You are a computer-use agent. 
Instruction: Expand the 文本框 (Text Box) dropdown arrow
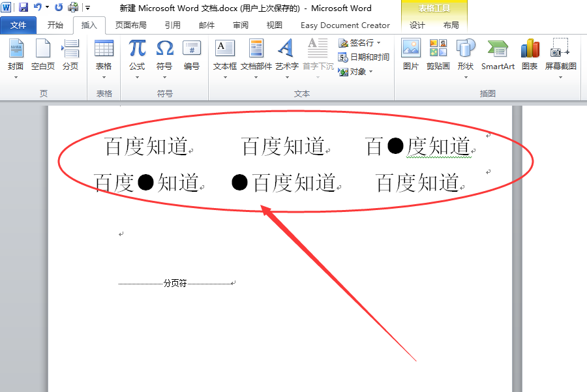[225, 78]
